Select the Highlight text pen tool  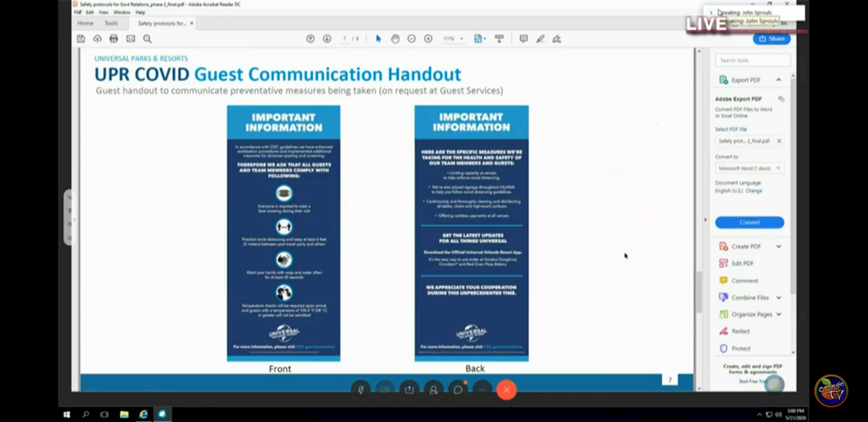pyautogui.click(x=540, y=39)
